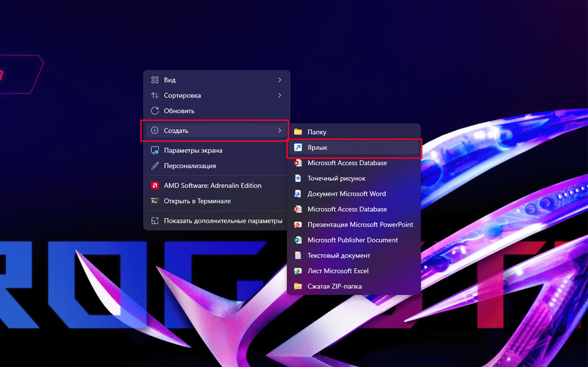
Task: Expand the Создать submenu chevron
Action: pyautogui.click(x=279, y=130)
